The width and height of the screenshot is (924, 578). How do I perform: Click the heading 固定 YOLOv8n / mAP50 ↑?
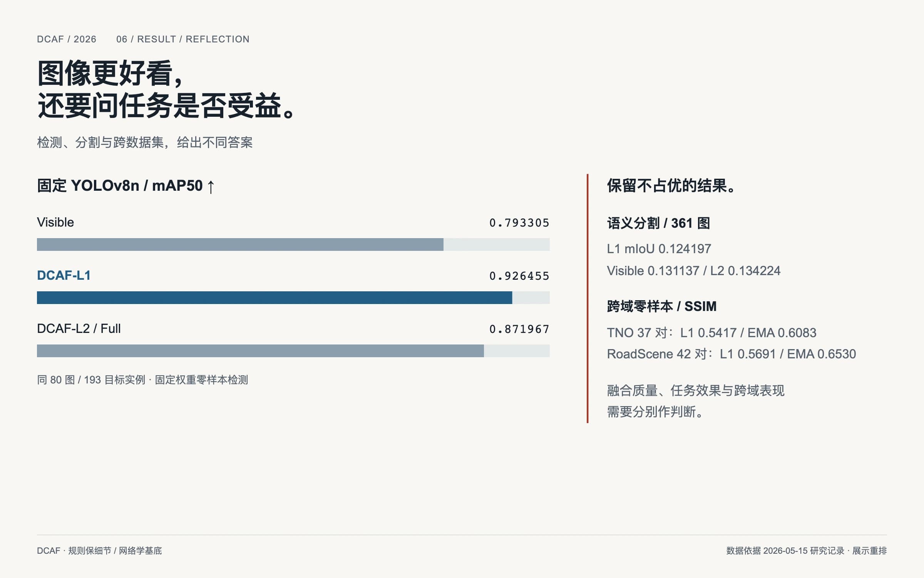tap(126, 186)
